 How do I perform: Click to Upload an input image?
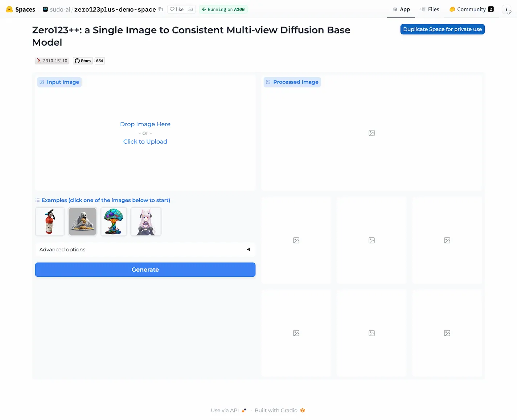click(145, 141)
